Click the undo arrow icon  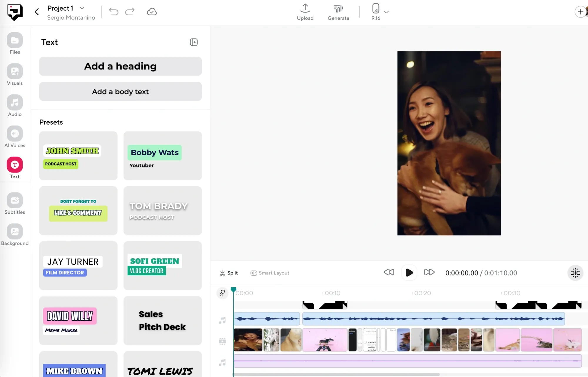click(113, 11)
